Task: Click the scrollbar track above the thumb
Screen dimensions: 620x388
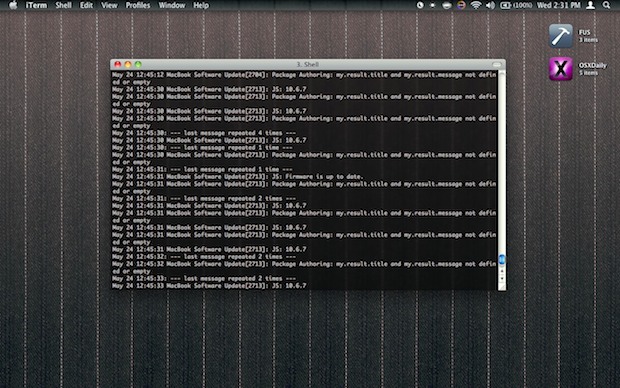Action: (502, 162)
